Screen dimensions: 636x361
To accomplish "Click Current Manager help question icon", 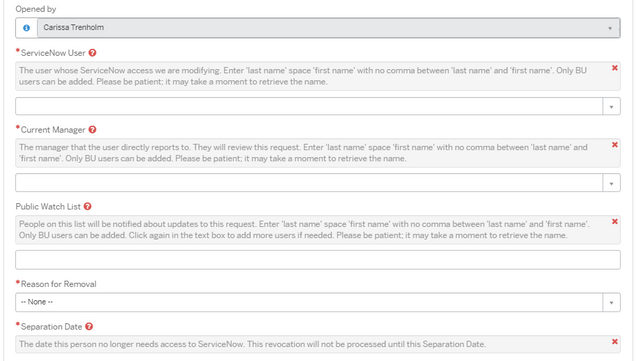I will pyautogui.click(x=92, y=129).
